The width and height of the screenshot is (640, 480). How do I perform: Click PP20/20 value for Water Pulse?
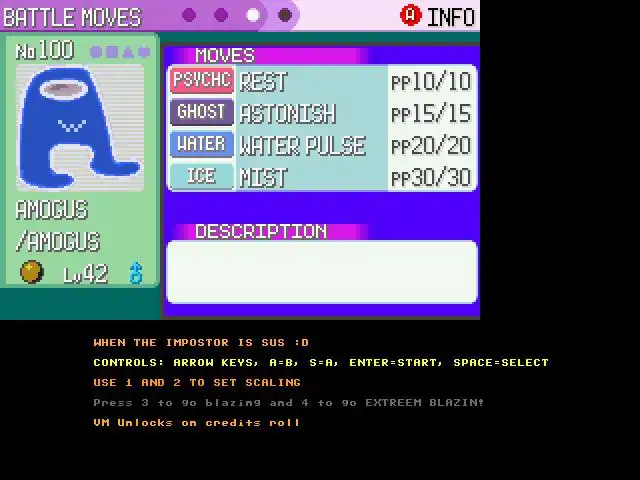(x=431, y=146)
